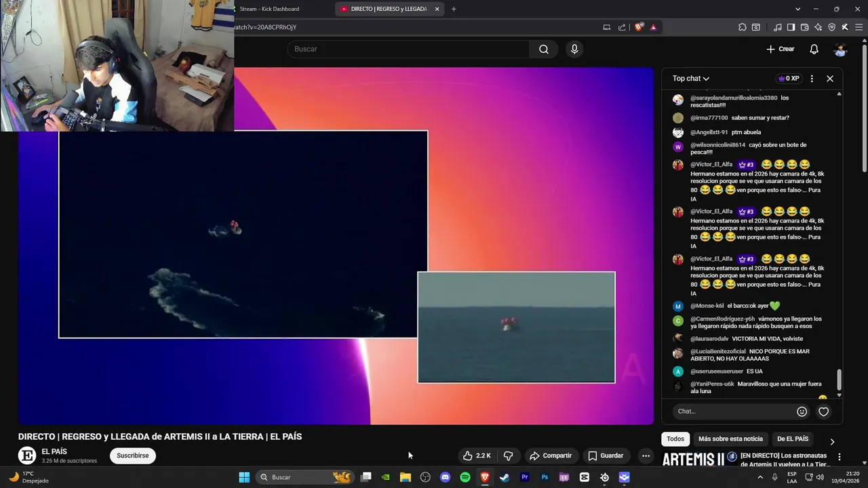Click the browser address bar URL

click(266, 27)
